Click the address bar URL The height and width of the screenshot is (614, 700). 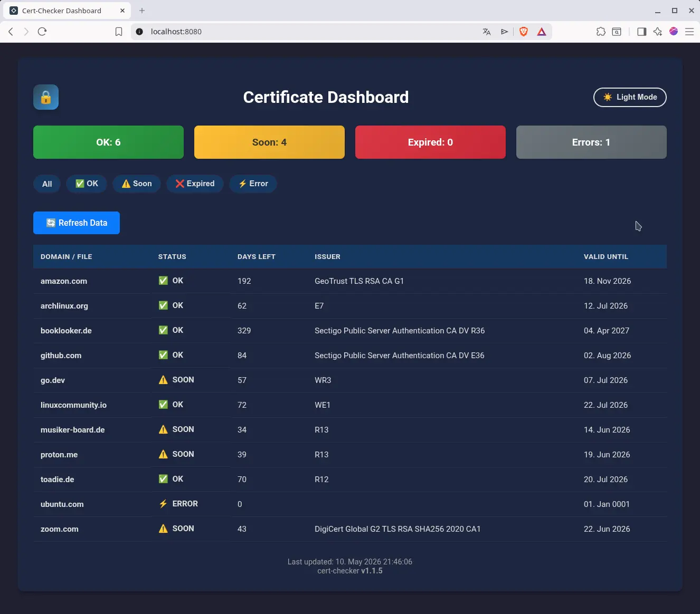[x=176, y=32]
